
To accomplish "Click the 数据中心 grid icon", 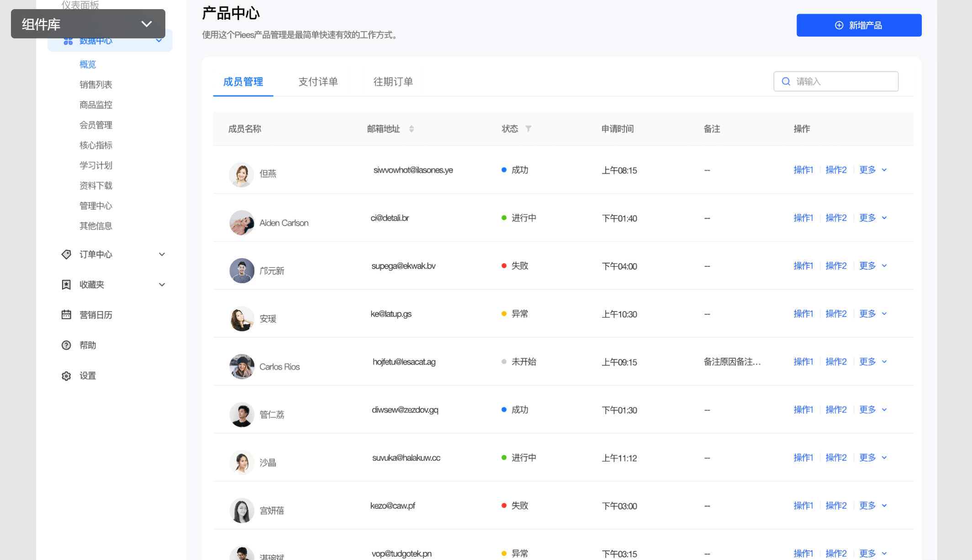I will coord(68,41).
